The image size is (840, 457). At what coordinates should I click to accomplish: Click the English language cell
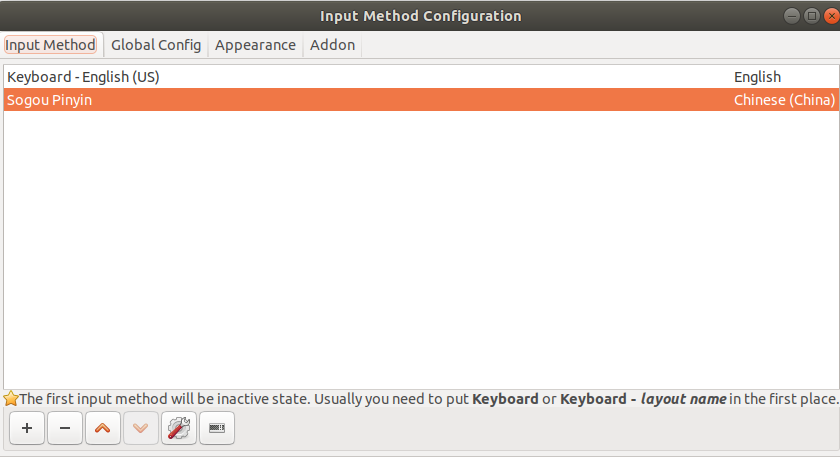[x=757, y=77]
